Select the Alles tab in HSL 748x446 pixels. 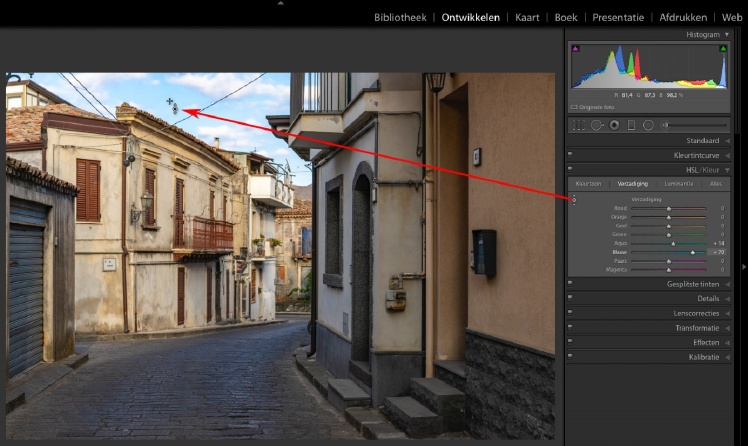tap(716, 184)
